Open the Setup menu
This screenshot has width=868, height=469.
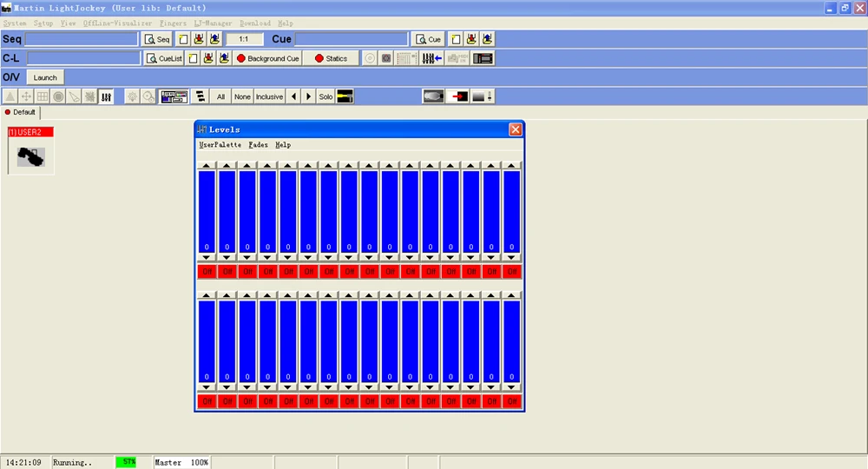(43, 23)
